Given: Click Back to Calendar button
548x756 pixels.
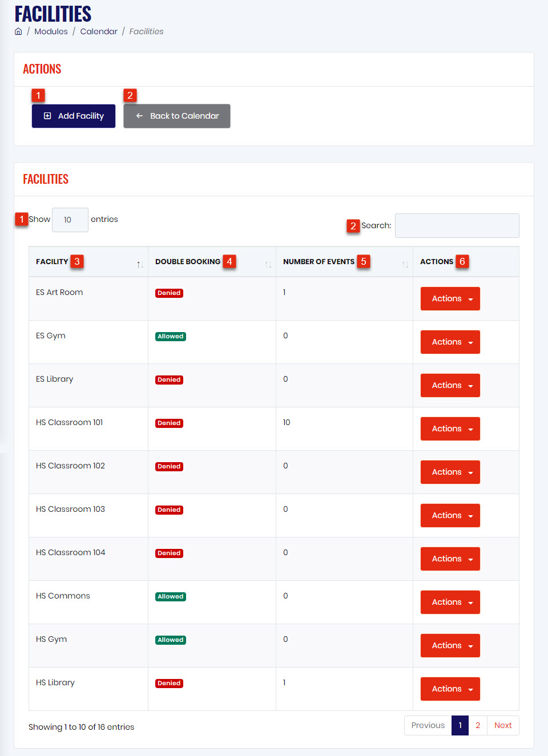Looking at the screenshot, I should point(177,116).
